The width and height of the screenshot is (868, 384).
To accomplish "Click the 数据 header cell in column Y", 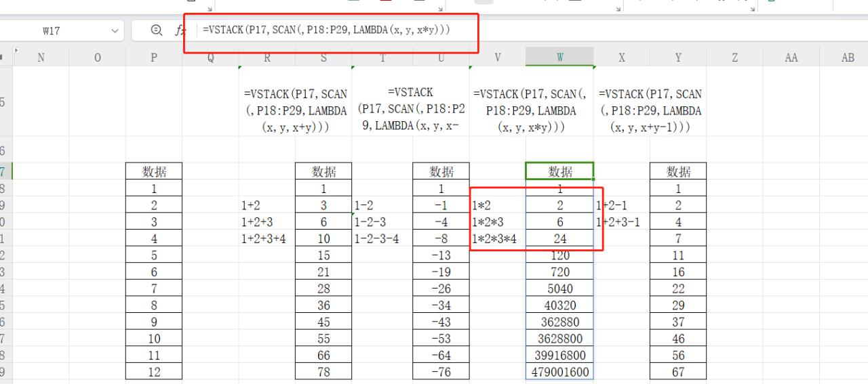I will [x=678, y=171].
